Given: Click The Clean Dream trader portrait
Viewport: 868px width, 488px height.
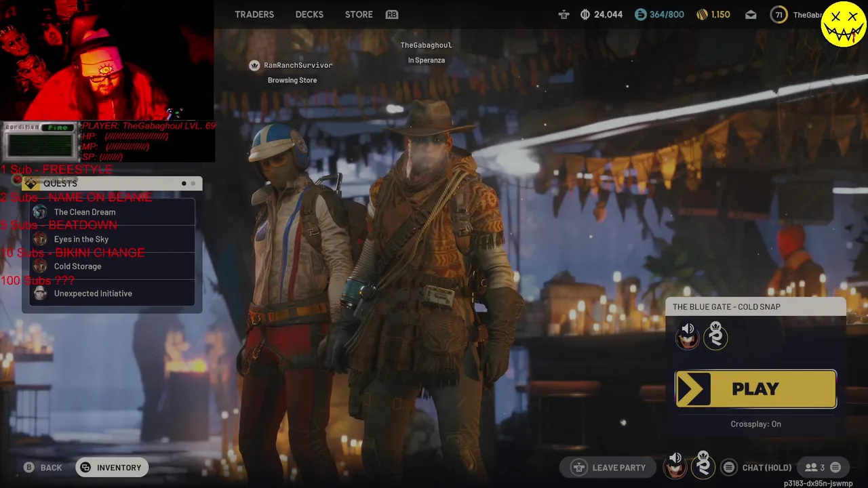Looking at the screenshot, I should pos(40,212).
